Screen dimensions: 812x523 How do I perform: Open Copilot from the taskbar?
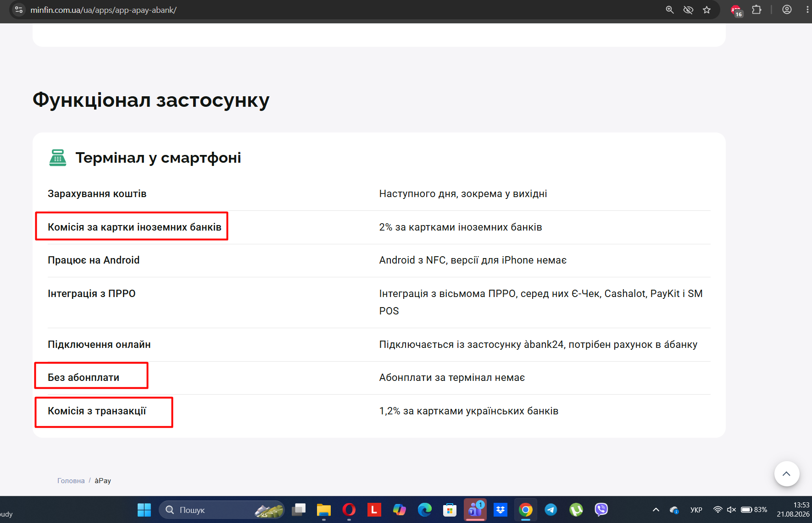tap(400, 510)
